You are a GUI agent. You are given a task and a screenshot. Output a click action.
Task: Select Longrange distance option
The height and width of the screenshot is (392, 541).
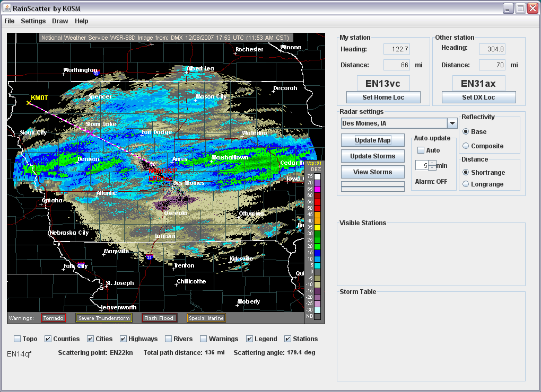(466, 184)
